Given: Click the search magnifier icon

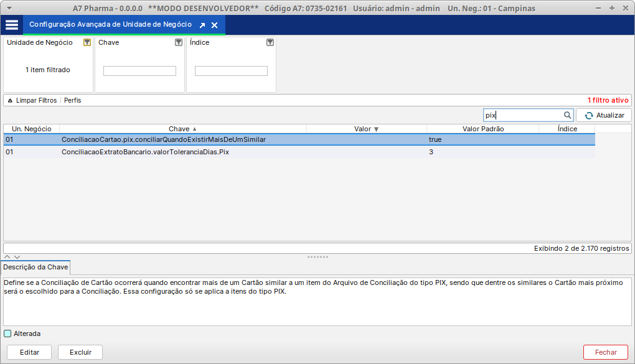Looking at the screenshot, I should 567,115.
